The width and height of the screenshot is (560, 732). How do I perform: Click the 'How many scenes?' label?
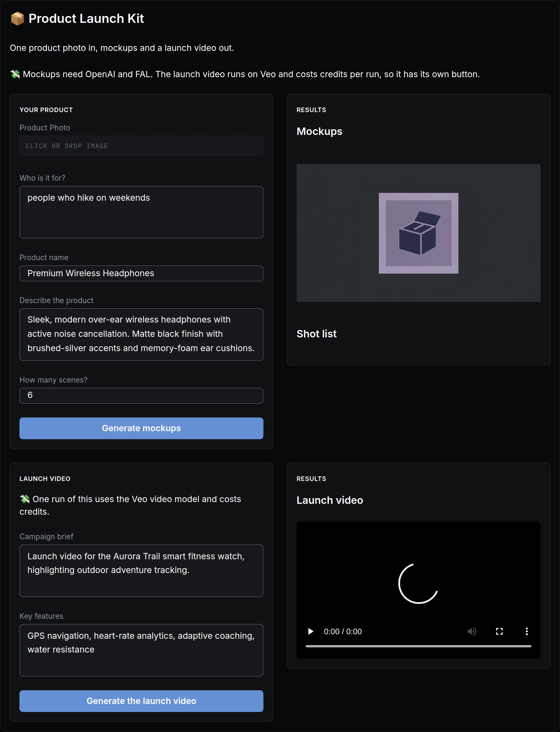[x=53, y=380]
